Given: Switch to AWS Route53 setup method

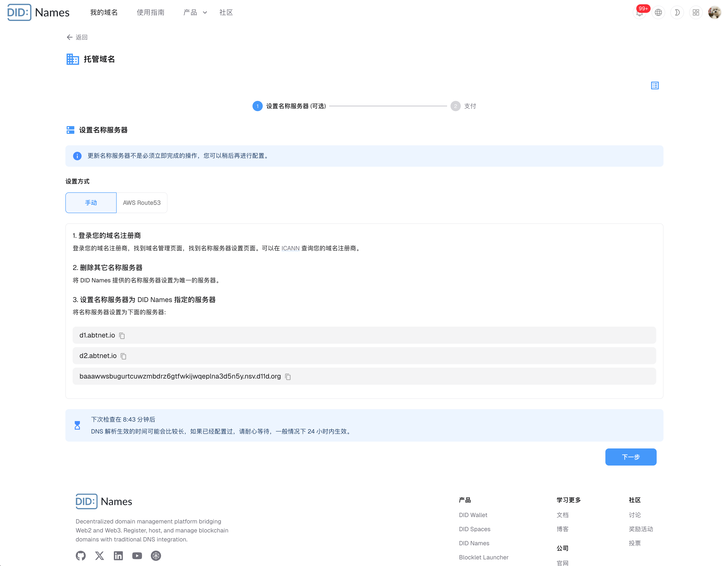Looking at the screenshot, I should [x=142, y=203].
